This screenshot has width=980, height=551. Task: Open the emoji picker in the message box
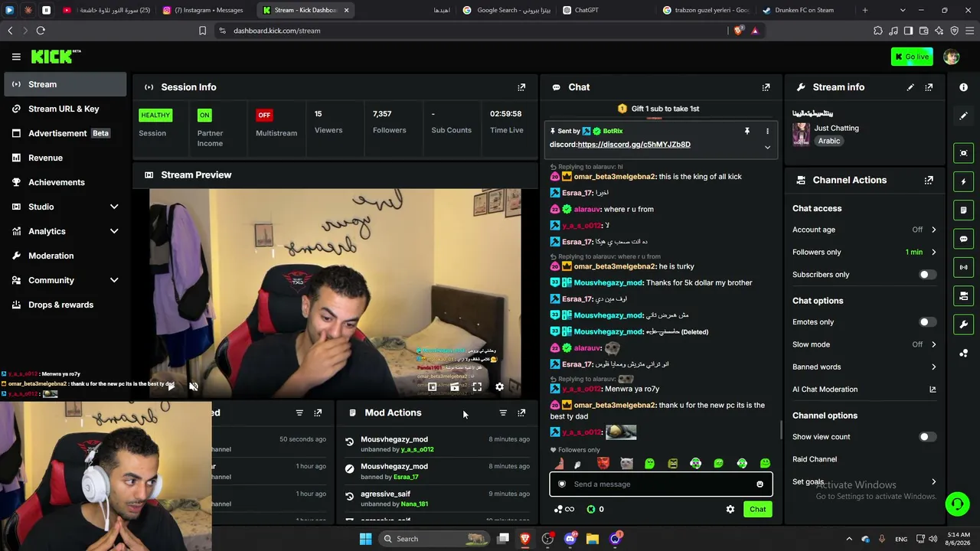click(759, 484)
